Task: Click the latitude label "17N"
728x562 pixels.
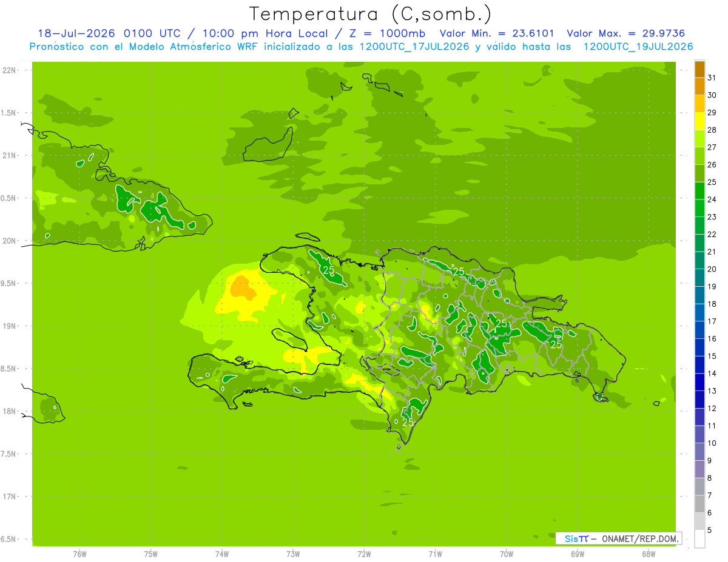Action: pos(8,497)
